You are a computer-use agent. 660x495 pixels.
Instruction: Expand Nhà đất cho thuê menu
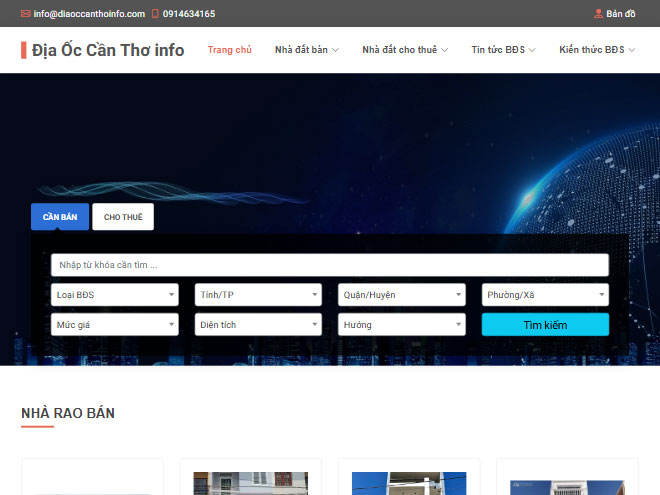pyautogui.click(x=405, y=50)
